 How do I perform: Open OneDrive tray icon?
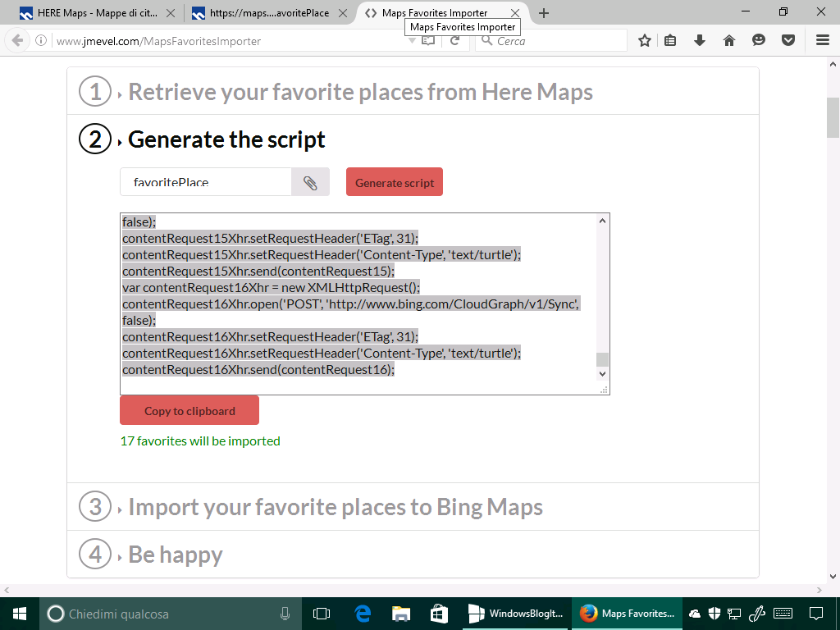tap(695, 614)
